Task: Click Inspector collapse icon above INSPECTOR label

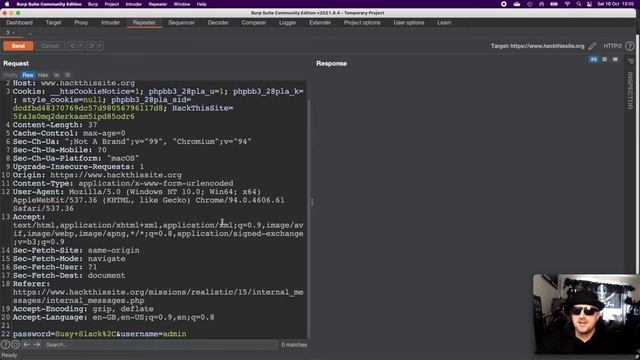Action: [630, 61]
